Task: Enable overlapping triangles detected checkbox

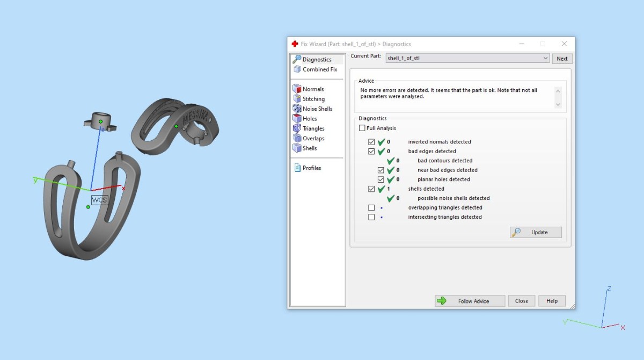Action: (371, 207)
